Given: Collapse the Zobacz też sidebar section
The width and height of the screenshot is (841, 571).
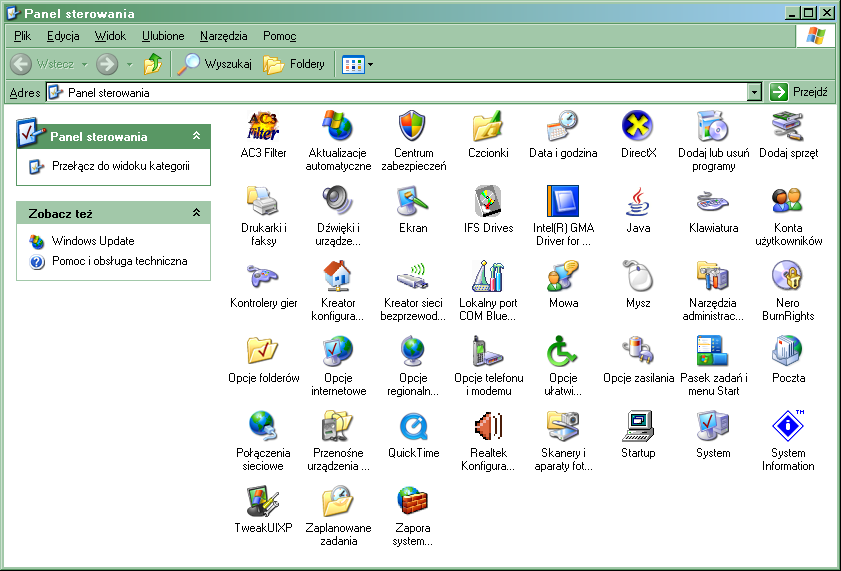Looking at the screenshot, I should 196,213.
